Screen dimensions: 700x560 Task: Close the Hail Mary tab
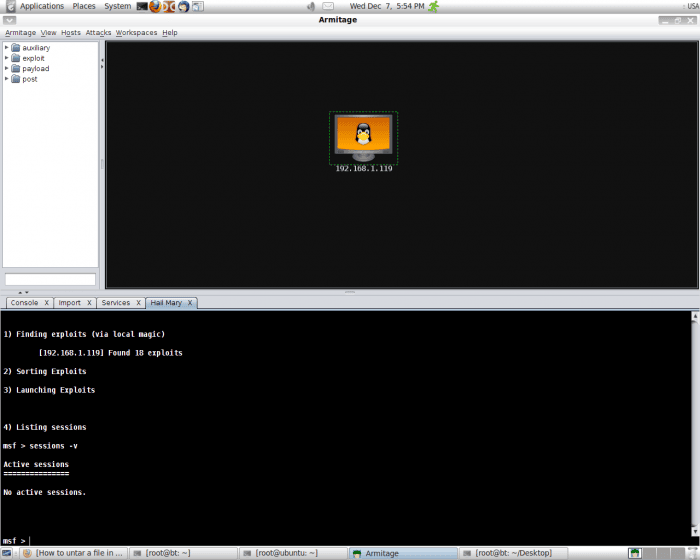[x=190, y=303]
